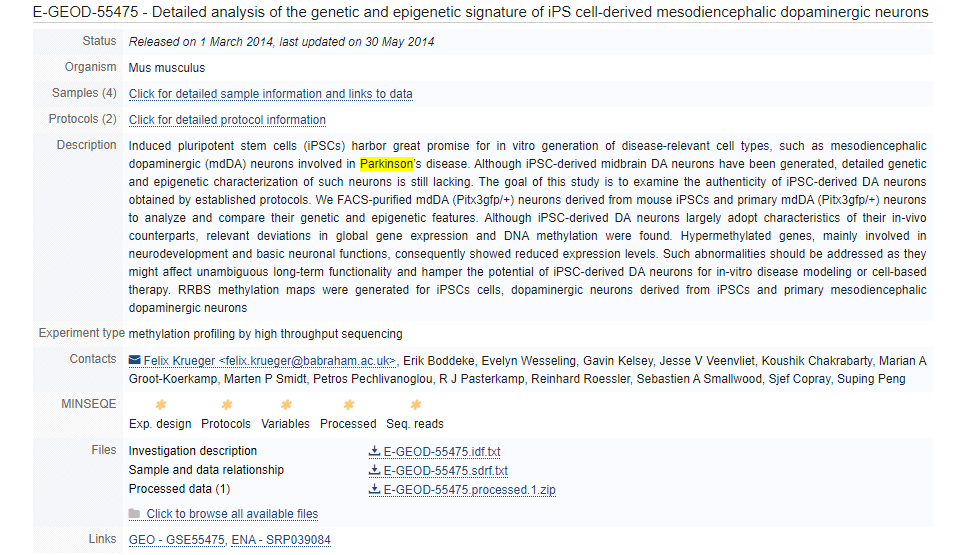Click the Seq. reads MINSEQE star icon

[416, 405]
